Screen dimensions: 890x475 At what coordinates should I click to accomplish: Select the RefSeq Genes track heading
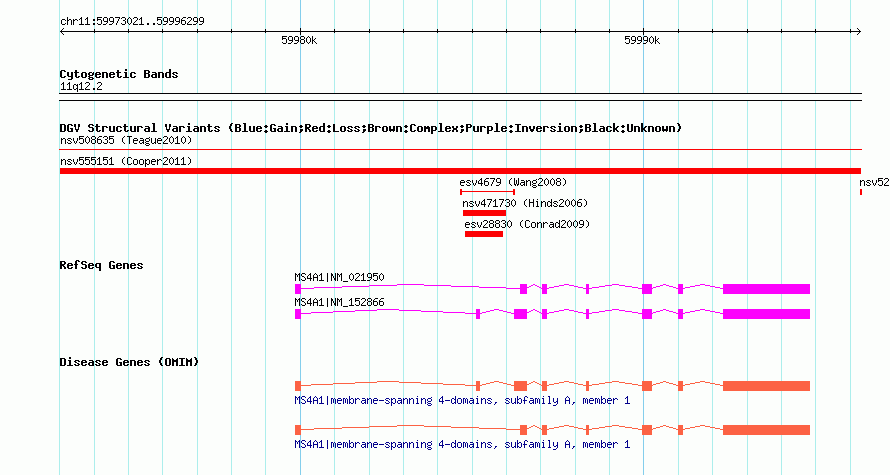(x=101, y=265)
